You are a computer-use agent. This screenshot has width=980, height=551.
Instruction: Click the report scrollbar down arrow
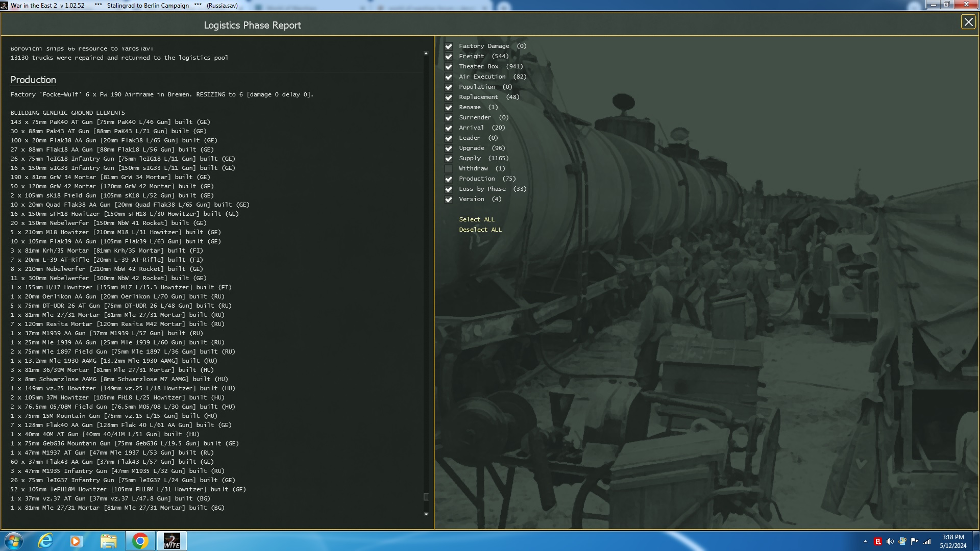pyautogui.click(x=426, y=514)
